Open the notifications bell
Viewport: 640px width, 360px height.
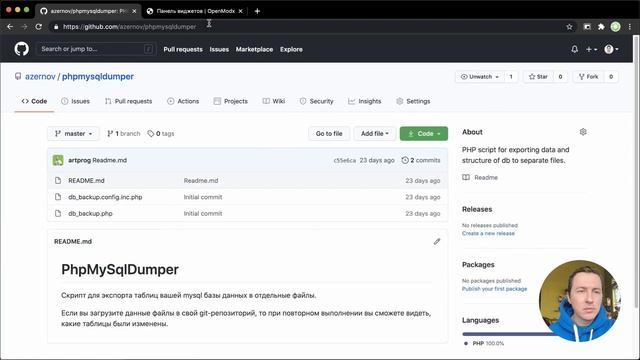point(574,49)
